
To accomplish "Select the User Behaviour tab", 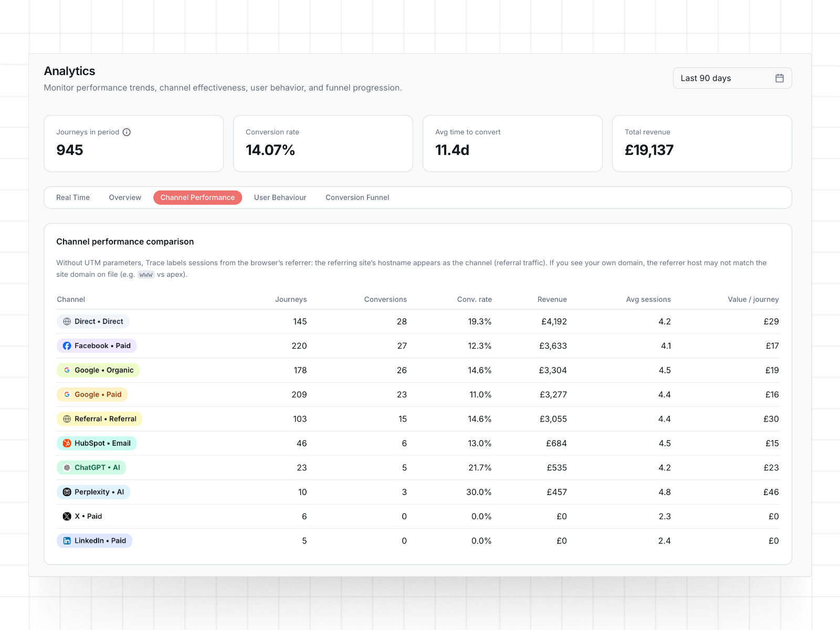I will pos(280,198).
